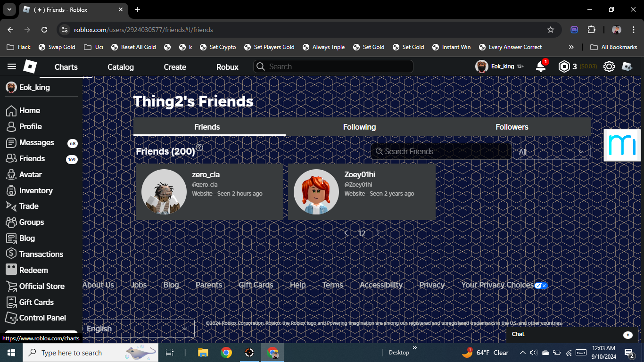Reload the page
Image resolution: width=644 pixels, height=362 pixels.
click(x=44, y=30)
